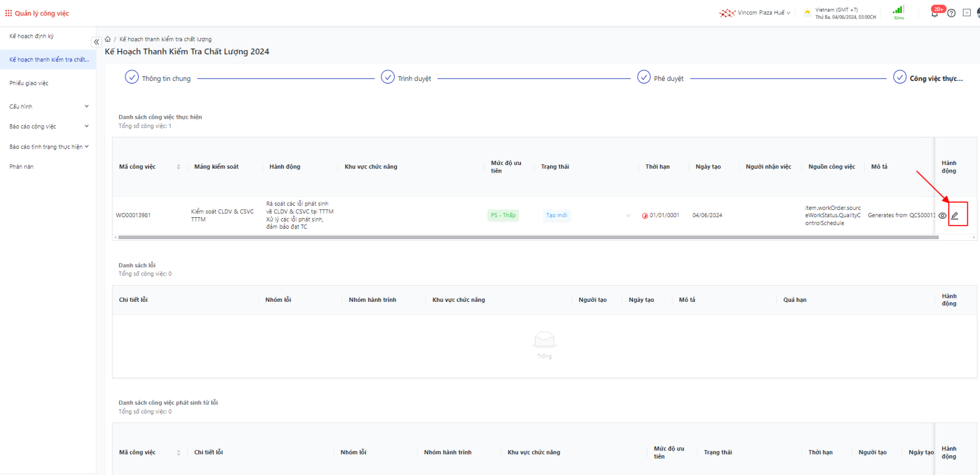Click the edit pencil icon for WO00013981
The height and width of the screenshot is (475, 980).
(955, 216)
